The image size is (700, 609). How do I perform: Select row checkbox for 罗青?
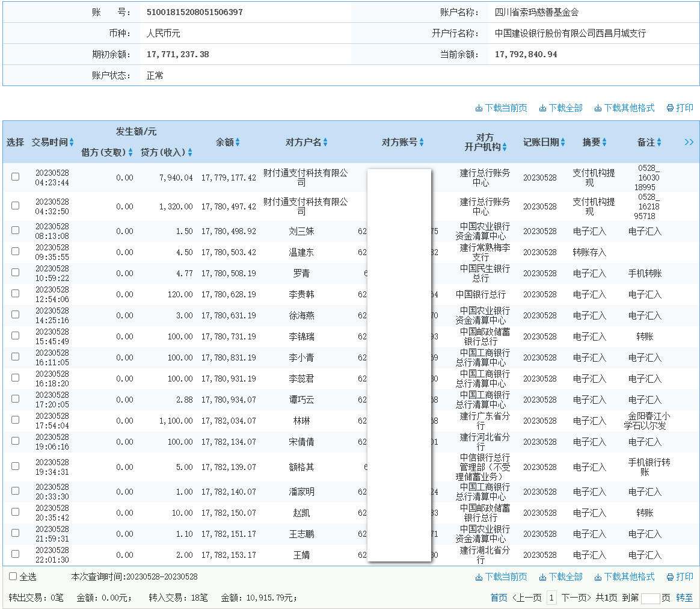(x=15, y=272)
